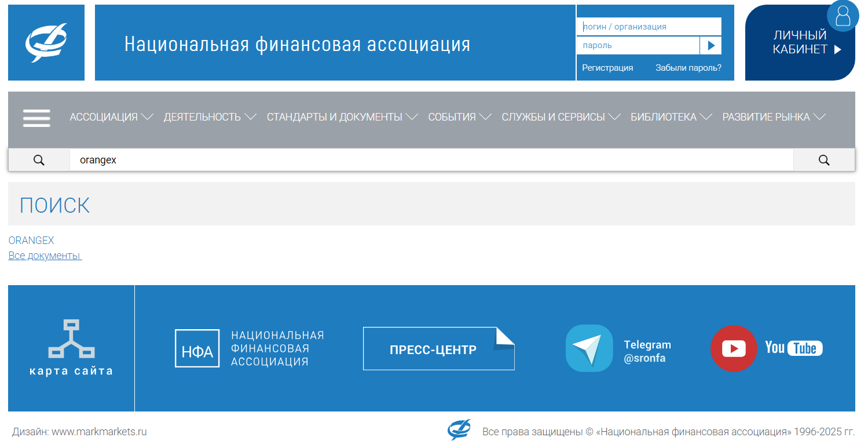Expand the Развитие рынка menu

(774, 117)
